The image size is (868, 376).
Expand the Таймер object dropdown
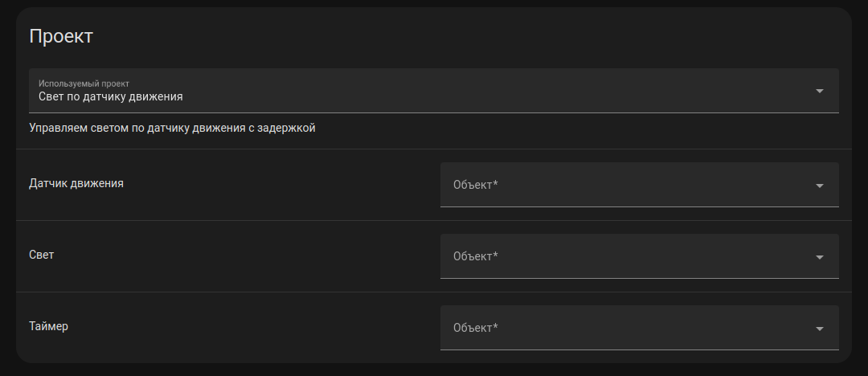coord(639,328)
